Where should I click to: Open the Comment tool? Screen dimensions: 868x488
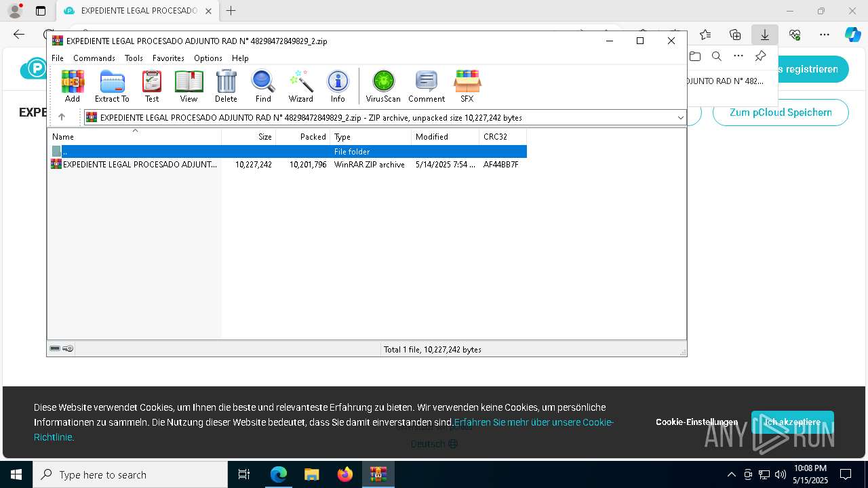(427, 86)
